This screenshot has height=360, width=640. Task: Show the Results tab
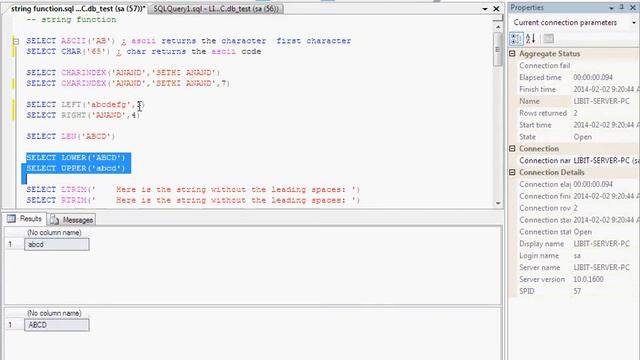pyautogui.click(x=25, y=219)
